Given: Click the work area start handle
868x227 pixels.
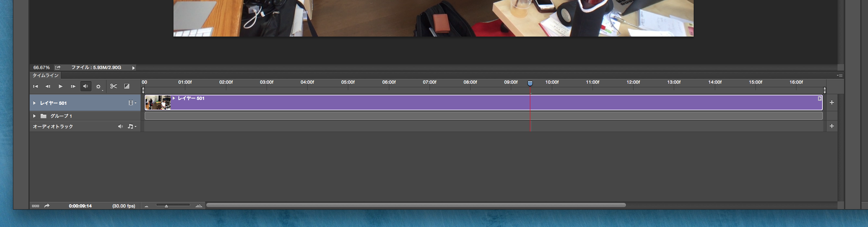Looking at the screenshot, I should [143, 90].
